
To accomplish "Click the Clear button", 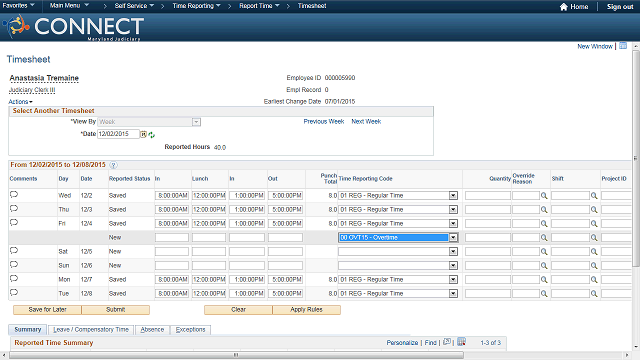I will tap(238, 310).
